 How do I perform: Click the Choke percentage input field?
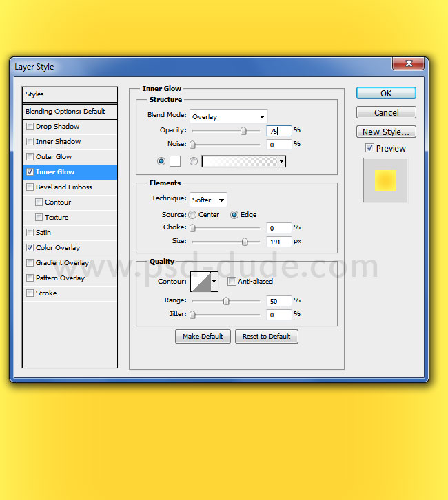coord(279,228)
